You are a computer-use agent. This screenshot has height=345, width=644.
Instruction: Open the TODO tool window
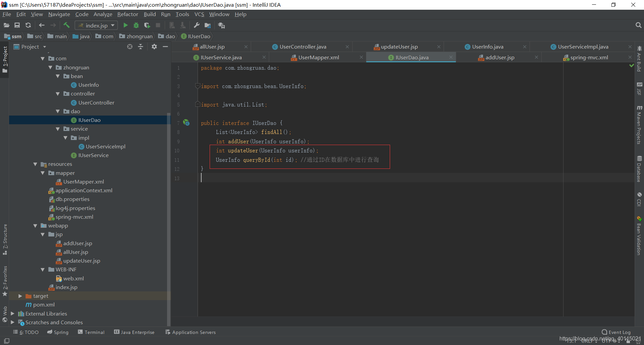coord(26,332)
